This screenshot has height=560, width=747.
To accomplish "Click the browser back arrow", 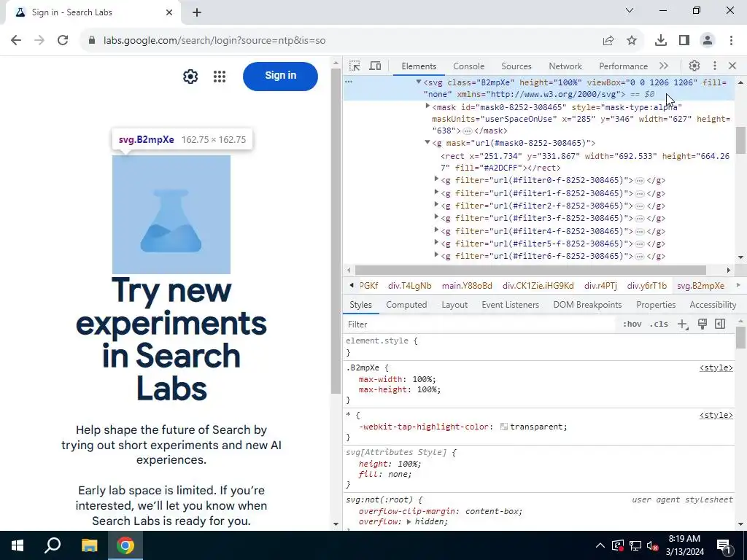I will tap(16, 41).
